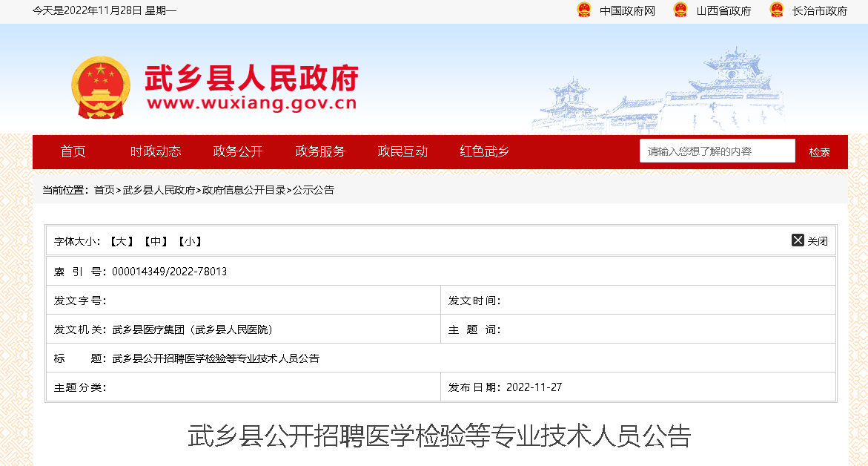Click 首页 in the breadcrumb trail

click(104, 190)
